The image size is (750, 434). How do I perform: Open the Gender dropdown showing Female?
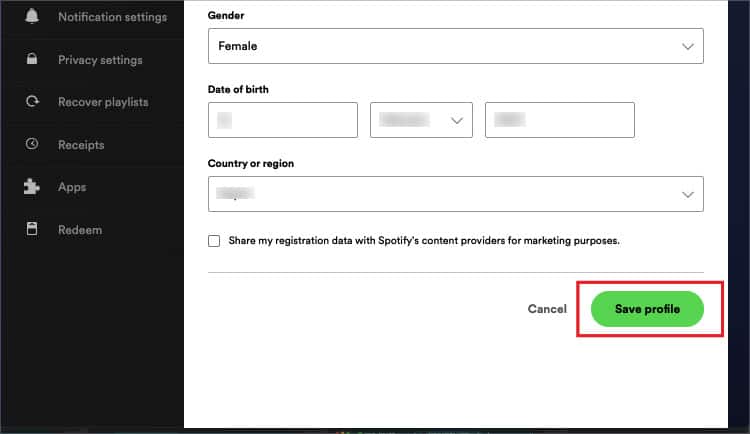(455, 46)
